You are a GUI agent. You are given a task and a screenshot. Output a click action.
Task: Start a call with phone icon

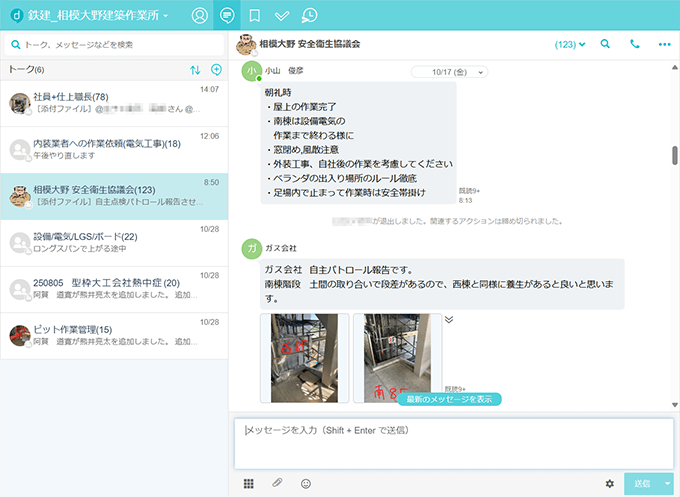634,44
